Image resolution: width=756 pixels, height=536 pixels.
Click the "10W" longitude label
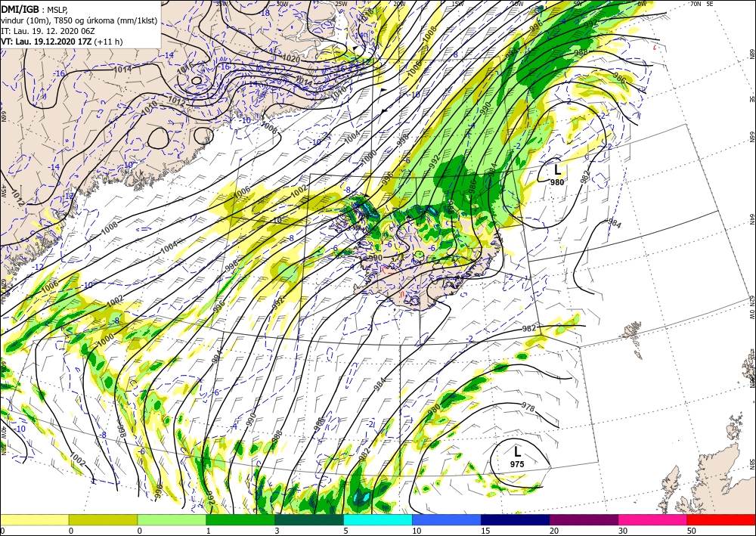tap(517, 3)
